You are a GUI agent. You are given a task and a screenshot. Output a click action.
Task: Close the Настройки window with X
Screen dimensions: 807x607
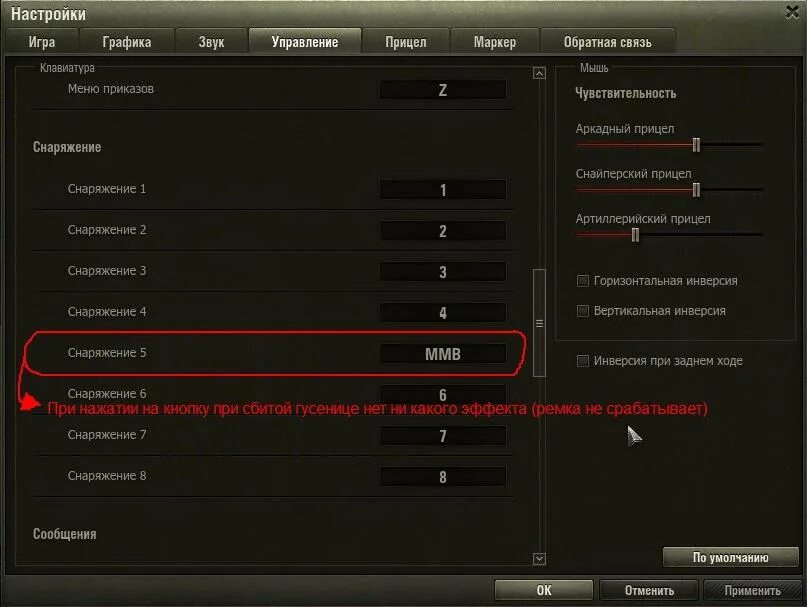coord(792,12)
